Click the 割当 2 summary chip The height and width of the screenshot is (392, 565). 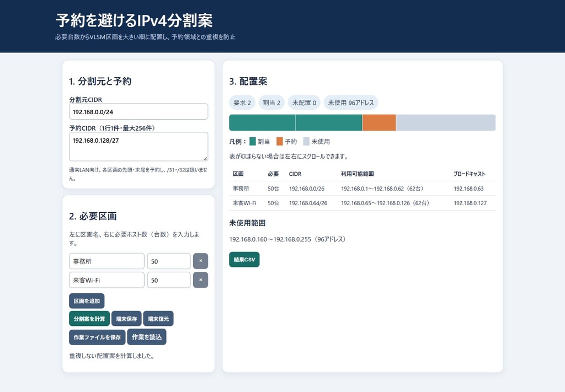(x=271, y=103)
